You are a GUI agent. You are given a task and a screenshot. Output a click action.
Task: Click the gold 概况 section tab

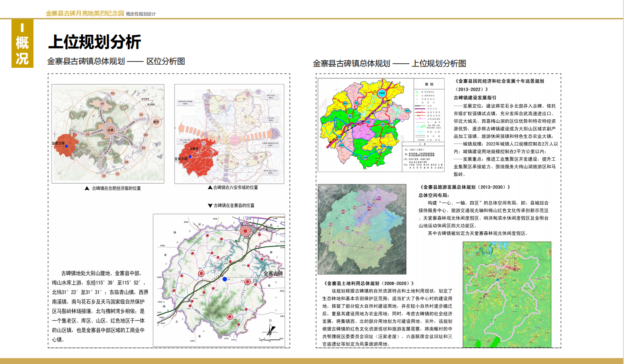click(x=22, y=44)
